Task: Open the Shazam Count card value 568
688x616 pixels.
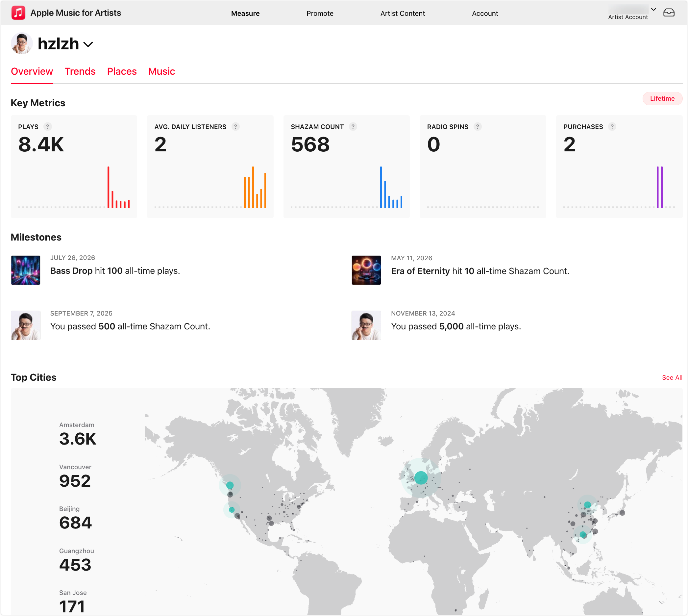Action: (310, 144)
